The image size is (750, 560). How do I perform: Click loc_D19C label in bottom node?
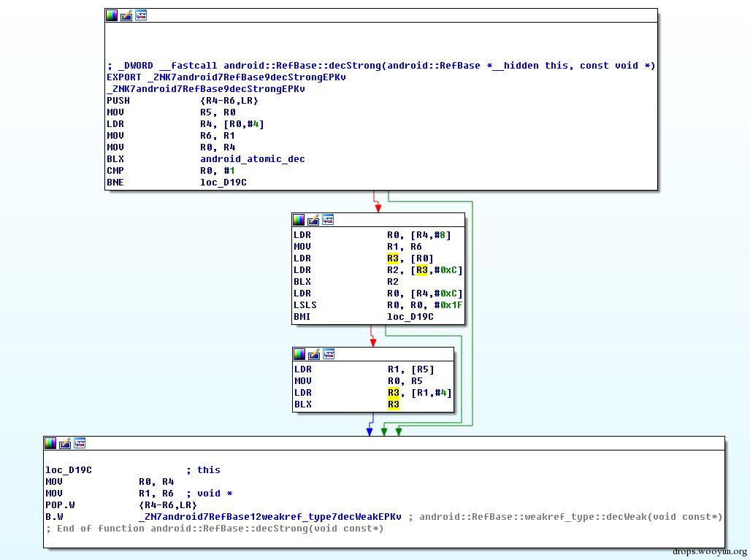point(69,470)
